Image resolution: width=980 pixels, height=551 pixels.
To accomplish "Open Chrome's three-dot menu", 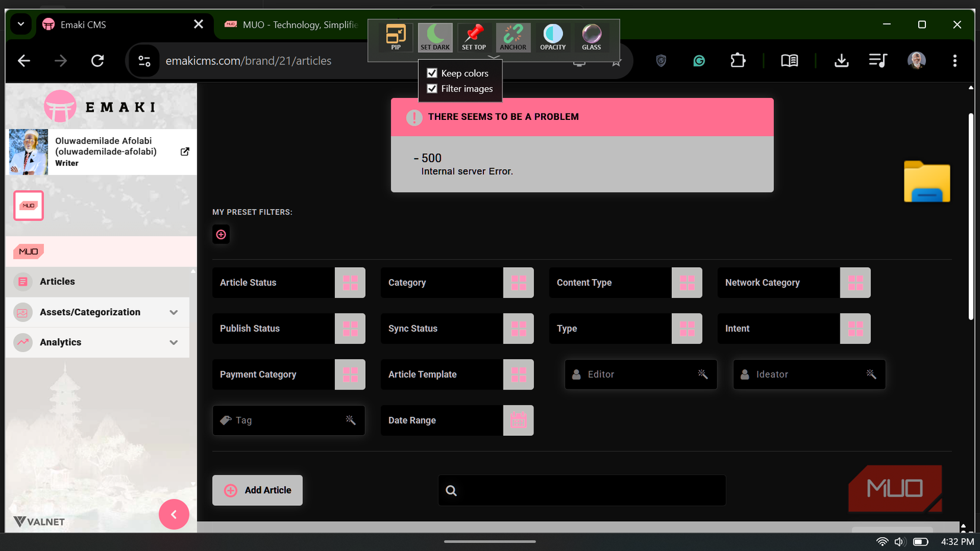I will pyautogui.click(x=955, y=61).
